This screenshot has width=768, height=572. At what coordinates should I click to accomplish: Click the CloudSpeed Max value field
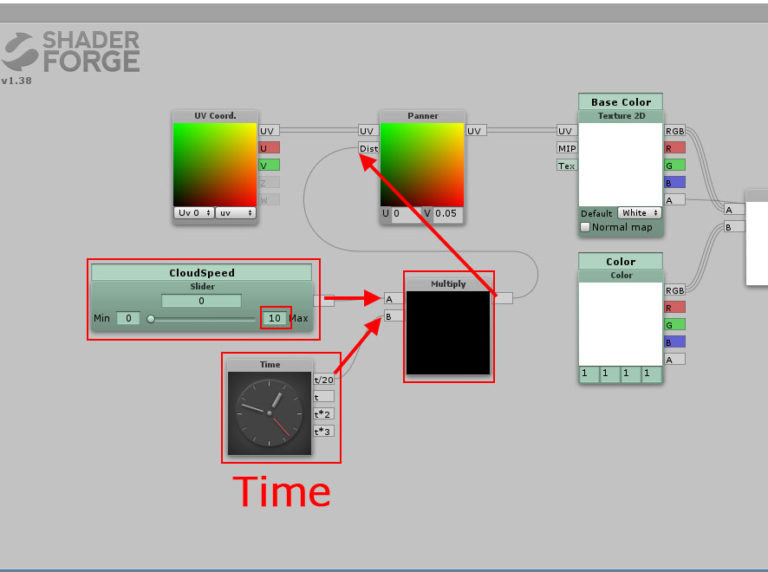click(x=274, y=318)
